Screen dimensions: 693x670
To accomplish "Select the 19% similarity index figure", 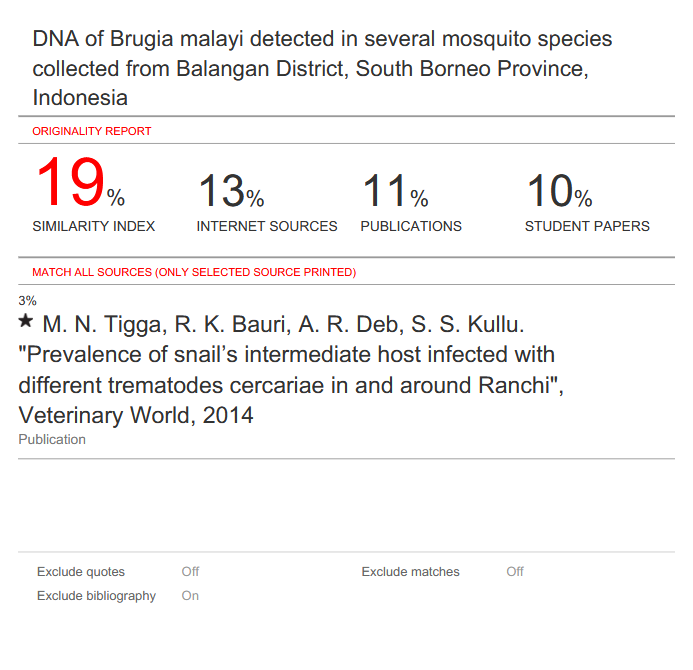I will tap(80, 183).
